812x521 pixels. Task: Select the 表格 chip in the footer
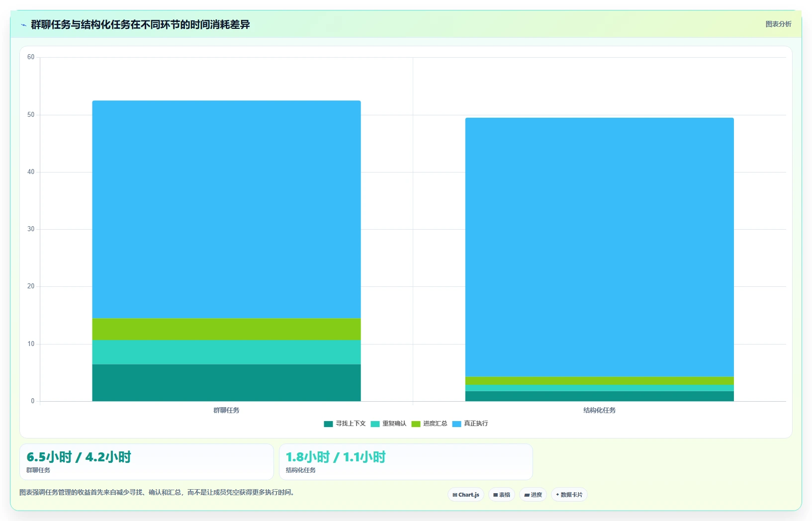tap(502, 495)
